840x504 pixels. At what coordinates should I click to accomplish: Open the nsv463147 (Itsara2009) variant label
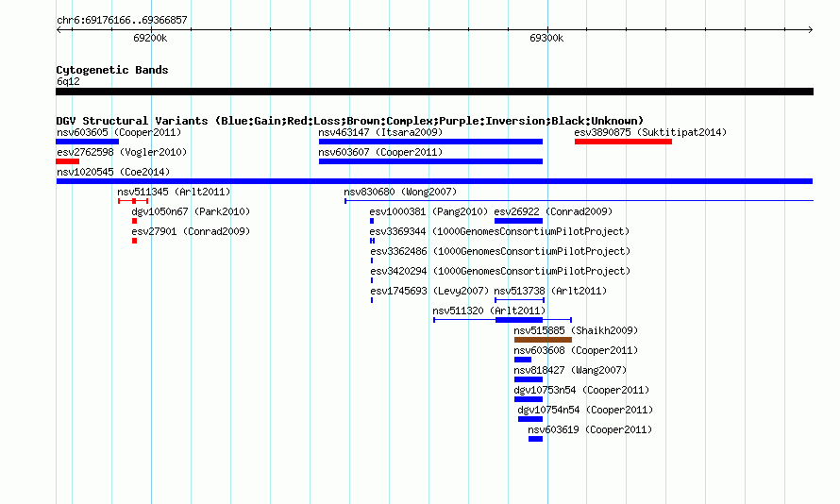click(380, 132)
